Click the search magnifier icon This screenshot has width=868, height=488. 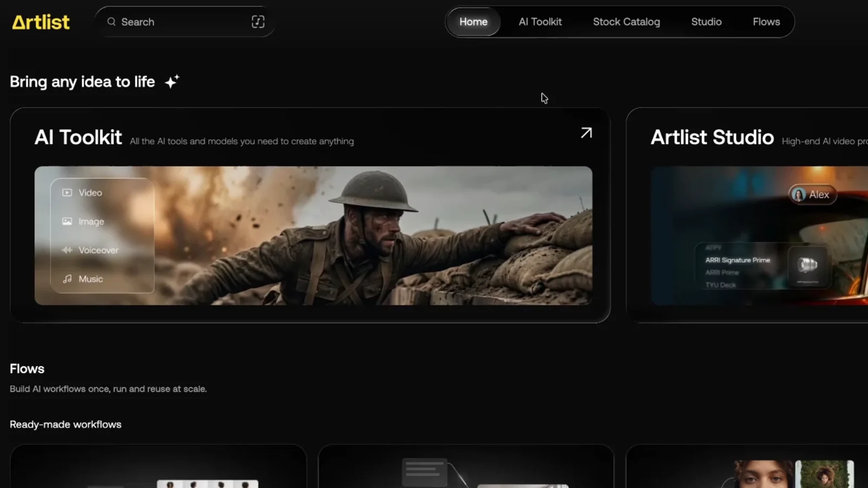[x=111, y=22]
